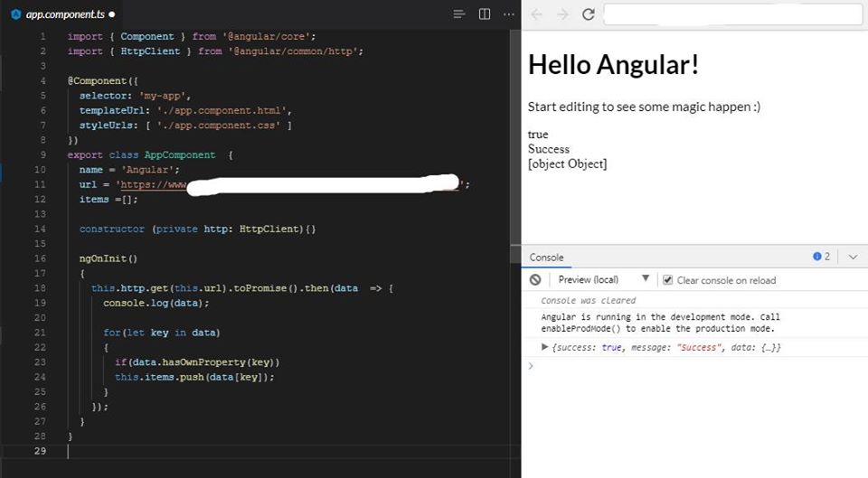
Task: Clear the console with the ban icon
Action: click(534, 280)
